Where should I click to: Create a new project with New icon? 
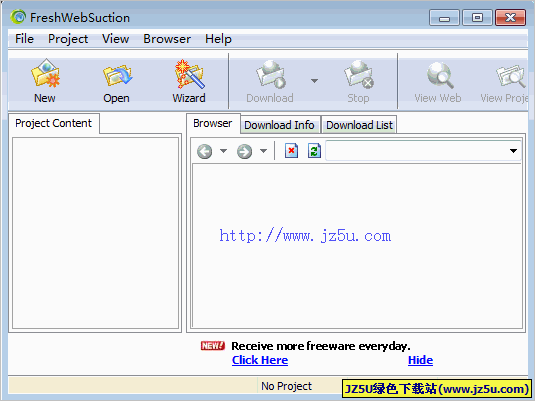(x=45, y=81)
